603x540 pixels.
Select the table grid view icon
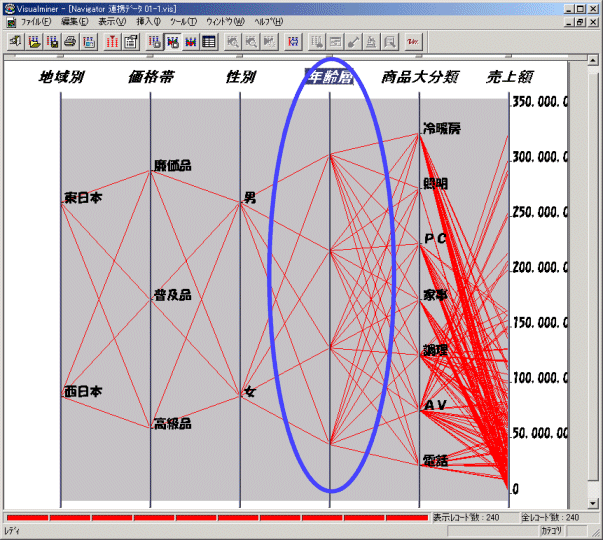[x=208, y=42]
